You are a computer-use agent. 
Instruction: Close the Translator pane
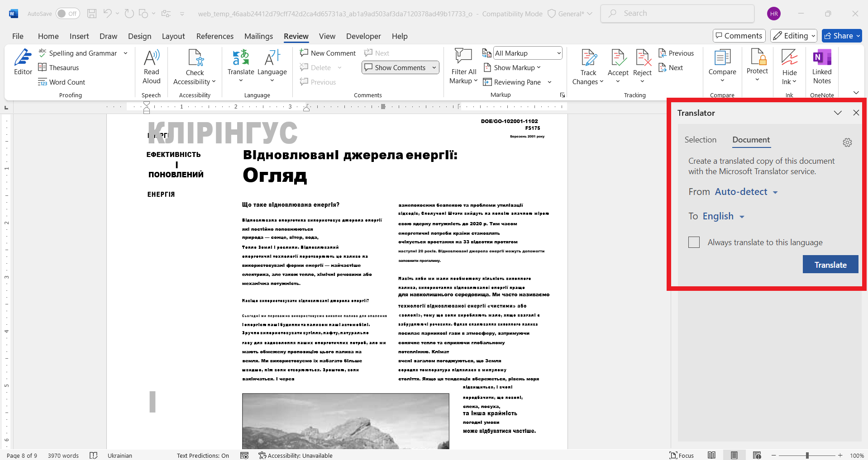(x=856, y=113)
